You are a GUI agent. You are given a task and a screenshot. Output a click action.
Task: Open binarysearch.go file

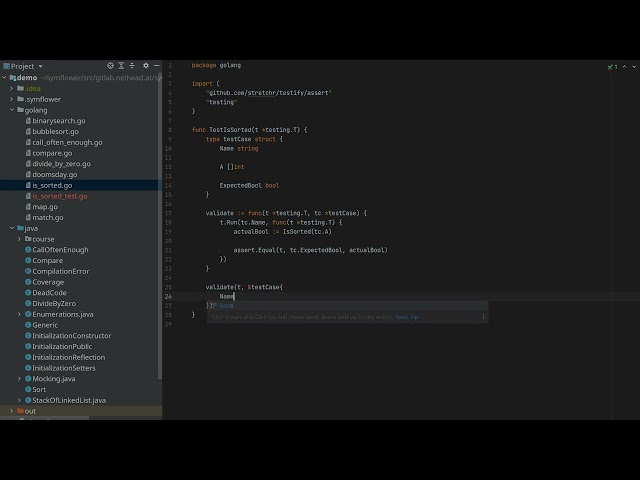tap(59, 121)
